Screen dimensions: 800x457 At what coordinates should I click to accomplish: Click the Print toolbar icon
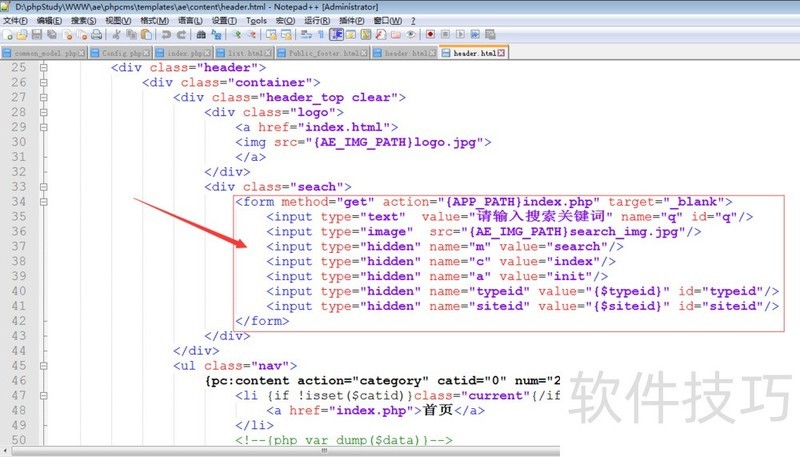[97, 34]
